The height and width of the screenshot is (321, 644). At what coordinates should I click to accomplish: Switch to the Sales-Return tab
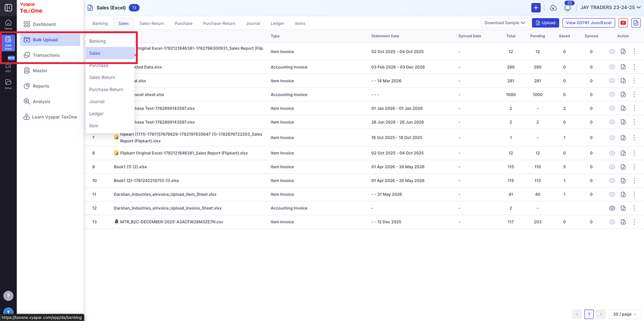click(152, 23)
